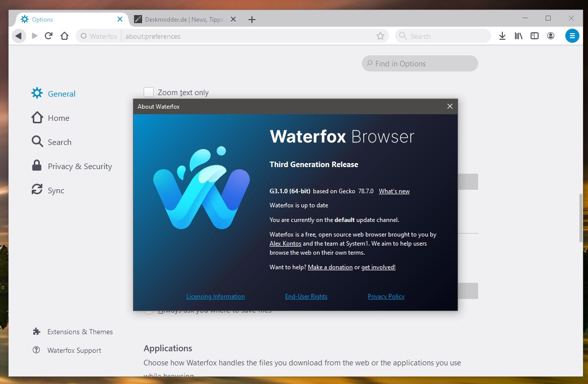Click the toolbar Search box
The width and height of the screenshot is (588, 384).
click(442, 36)
